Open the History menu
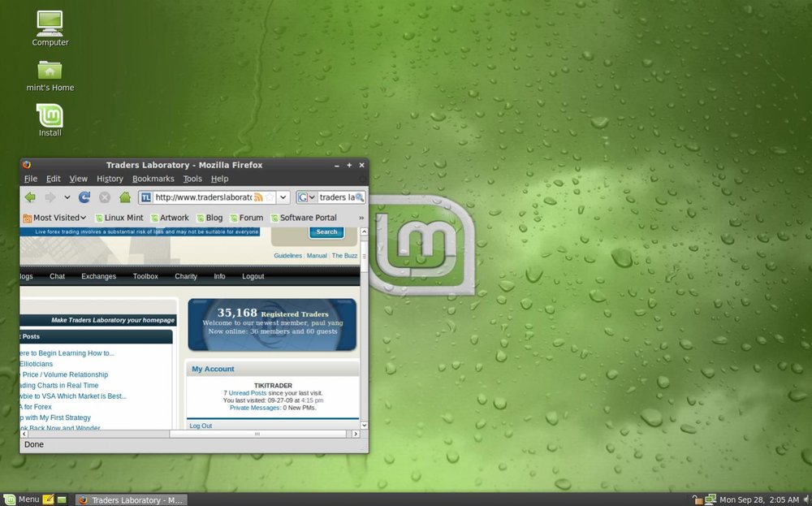 (x=110, y=179)
